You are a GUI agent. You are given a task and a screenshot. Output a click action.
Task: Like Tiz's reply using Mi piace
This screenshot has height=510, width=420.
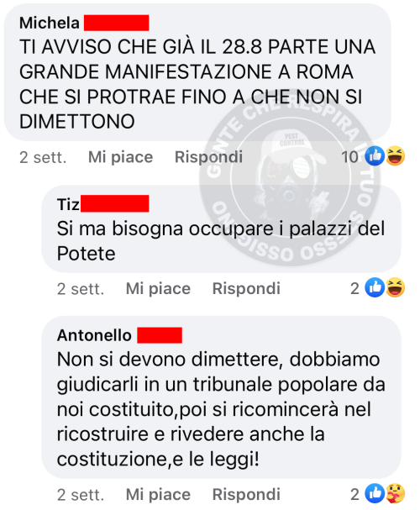(x=158, y=288)
